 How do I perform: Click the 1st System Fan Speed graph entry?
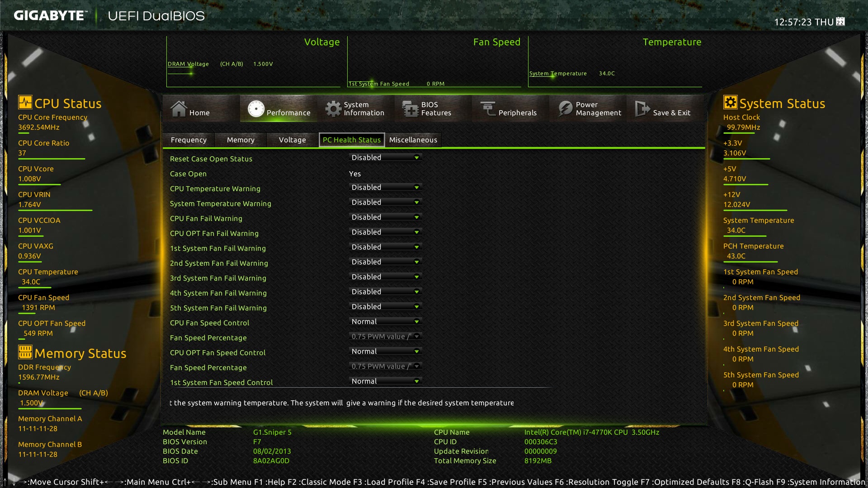[x=396, y=84]
